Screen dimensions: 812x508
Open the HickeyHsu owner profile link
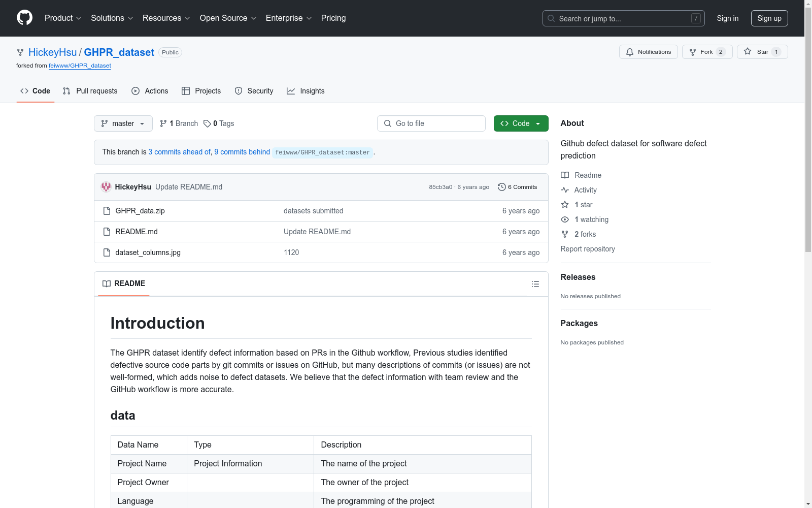53,52
